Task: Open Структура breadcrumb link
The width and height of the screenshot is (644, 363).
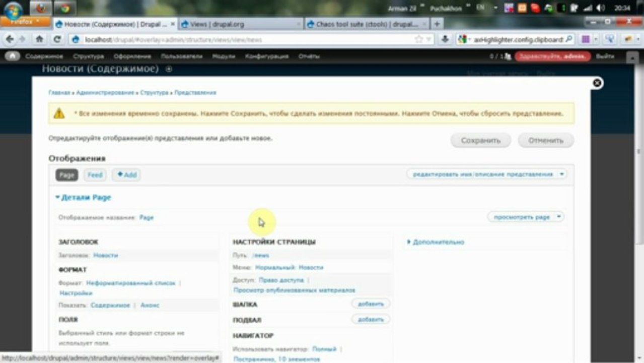Action: pos(154,93)
